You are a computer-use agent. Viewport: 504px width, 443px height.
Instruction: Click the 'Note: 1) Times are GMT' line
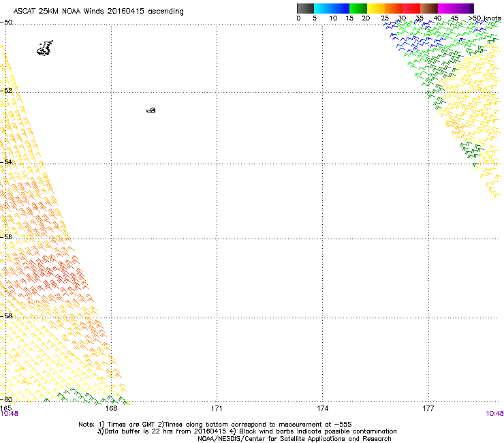pyautogui.click(x=215, y=425)
